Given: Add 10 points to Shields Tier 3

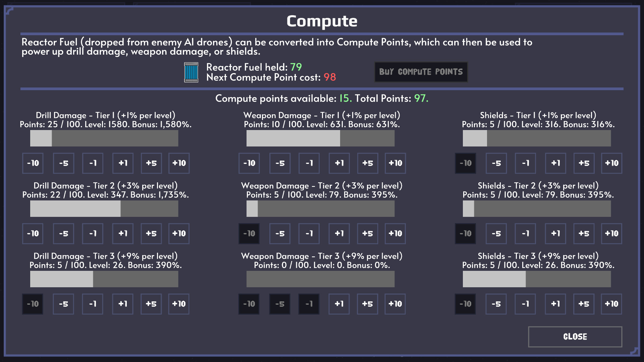Looking at the screenshot, I should (611, 304).
